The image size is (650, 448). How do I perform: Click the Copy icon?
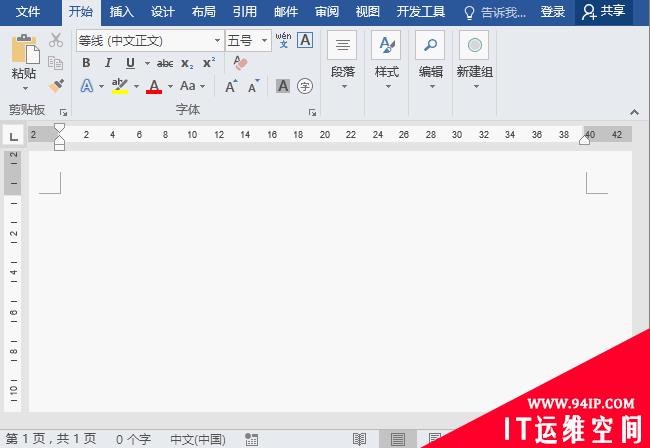(56, 63)
